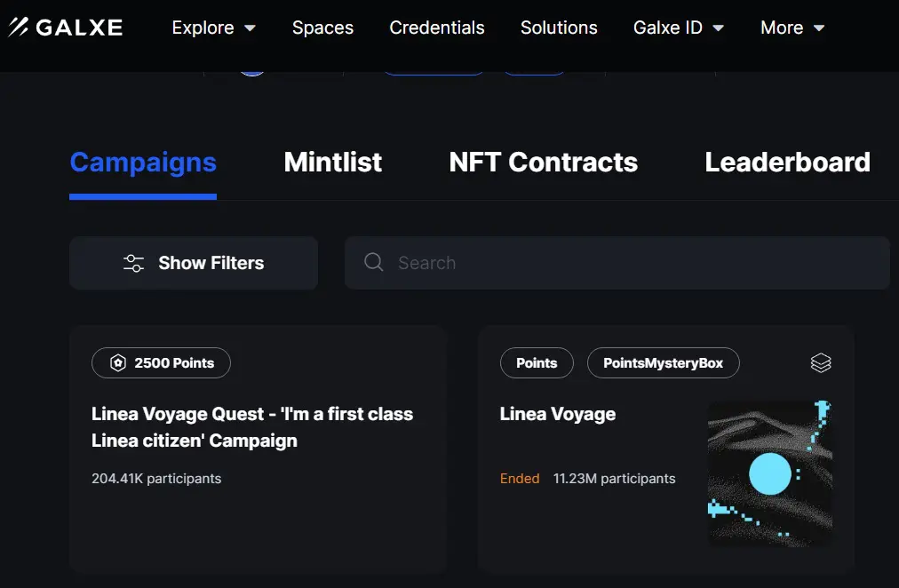This screenshot has width=899, height=588.
Task: Focus the campaign Search field
Action: coord(617,263)
